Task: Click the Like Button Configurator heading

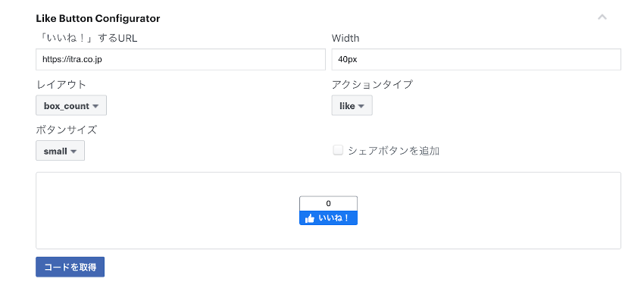Action: (x=98, y=18)
